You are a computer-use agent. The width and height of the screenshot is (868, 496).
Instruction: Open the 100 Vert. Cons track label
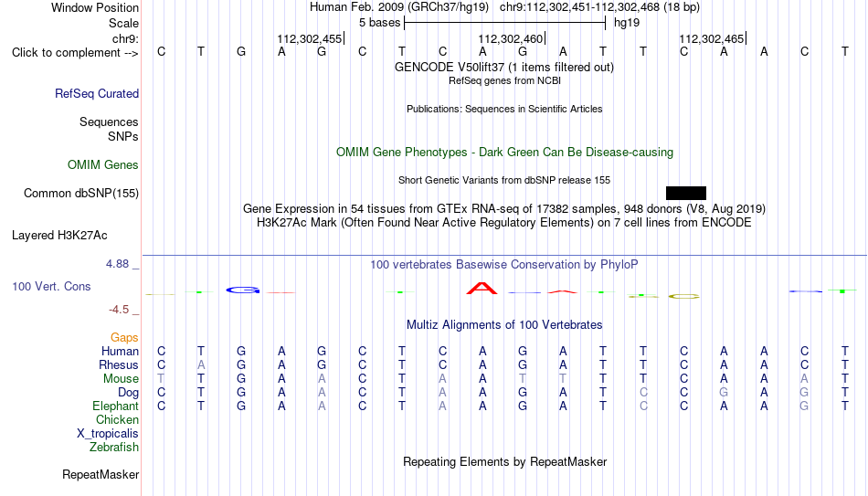coord(51,286)
